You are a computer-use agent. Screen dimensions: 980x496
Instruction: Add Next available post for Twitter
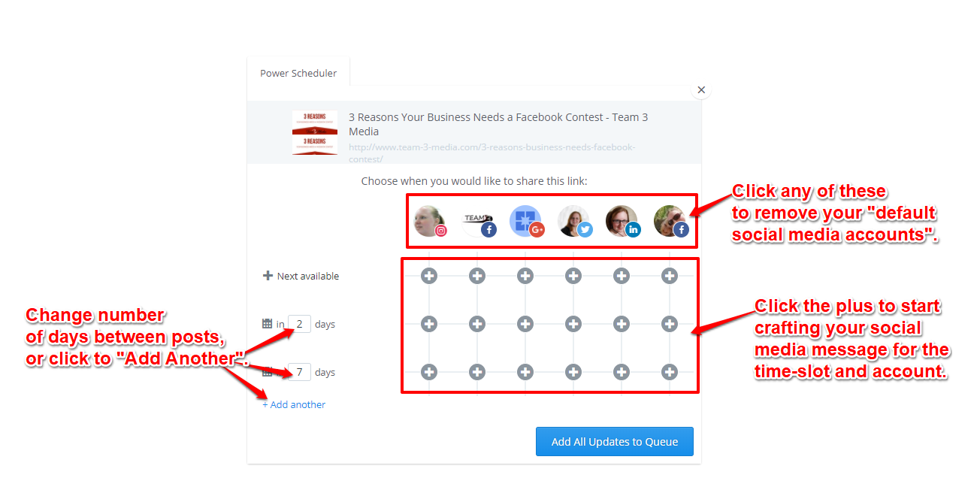[x=573, y=276]
